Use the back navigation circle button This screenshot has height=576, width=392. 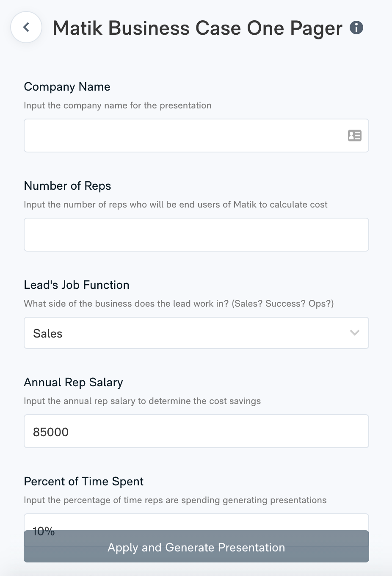click(26, 27)
